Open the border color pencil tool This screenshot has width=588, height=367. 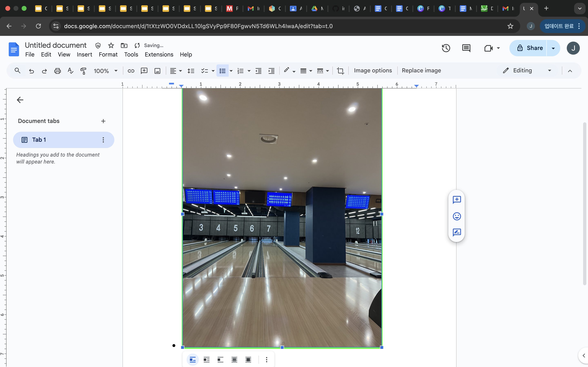pyautogui.click(x=287, y=71)
